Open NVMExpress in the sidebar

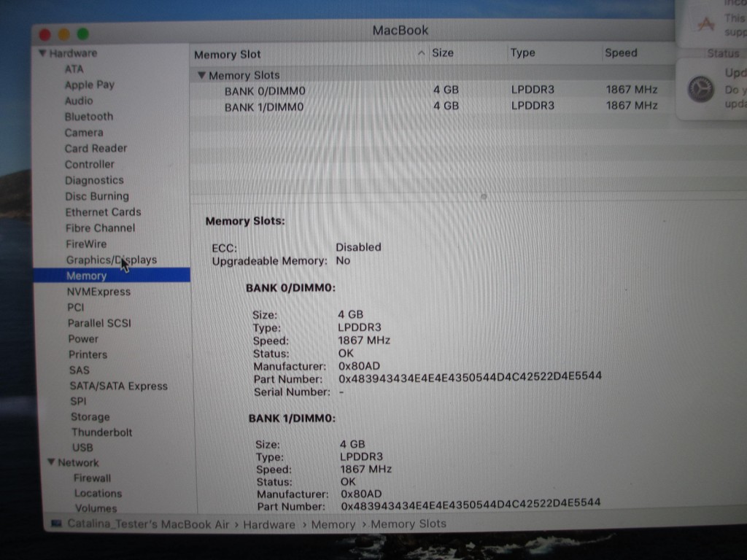(x=98, y=292)
